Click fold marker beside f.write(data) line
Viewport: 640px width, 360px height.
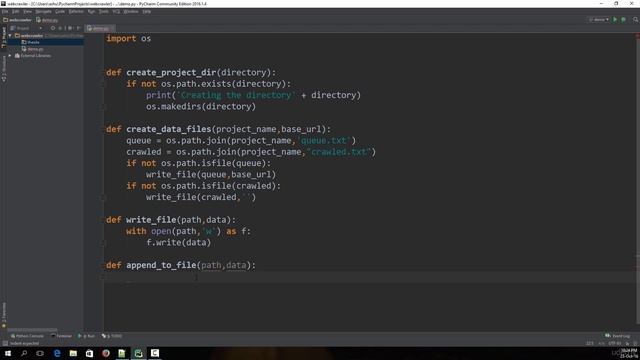[x=103, y=243]
